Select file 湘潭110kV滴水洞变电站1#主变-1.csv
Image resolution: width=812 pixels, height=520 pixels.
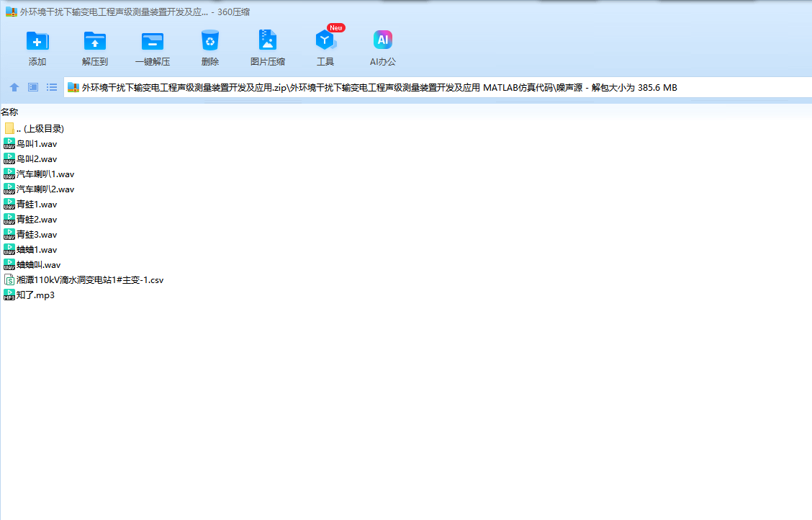click(x=84, y=279)
